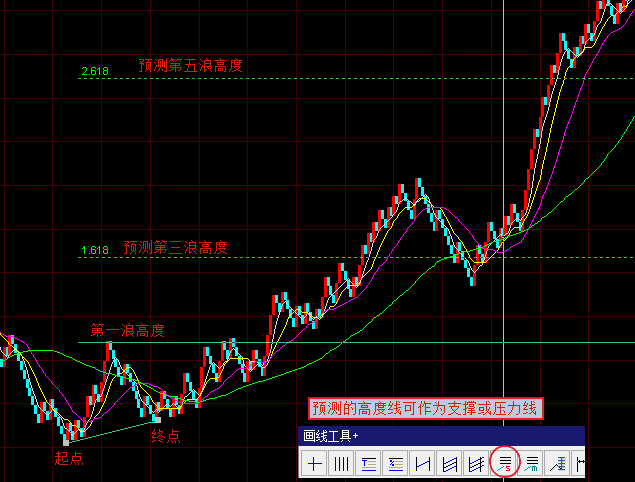Image resolution: width=635 pixels, height=482 pixels.
Task: Select the four vertical lines tool
Action: pos(342,463)
